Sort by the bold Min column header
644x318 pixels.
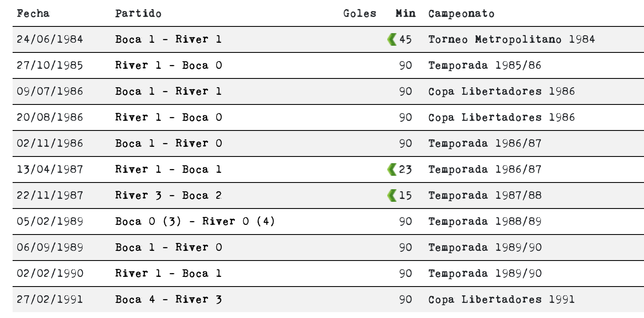(405, 13)
